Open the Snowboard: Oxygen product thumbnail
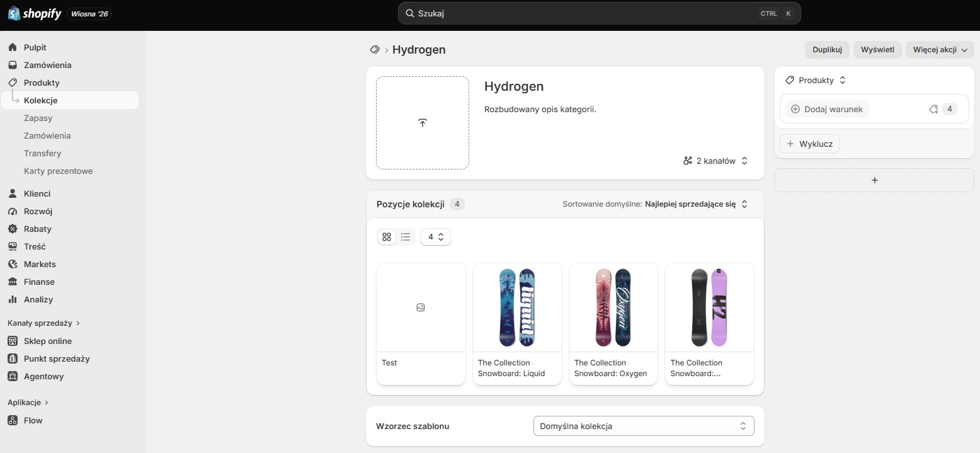 pyautogui.click(x=613, y=307)
